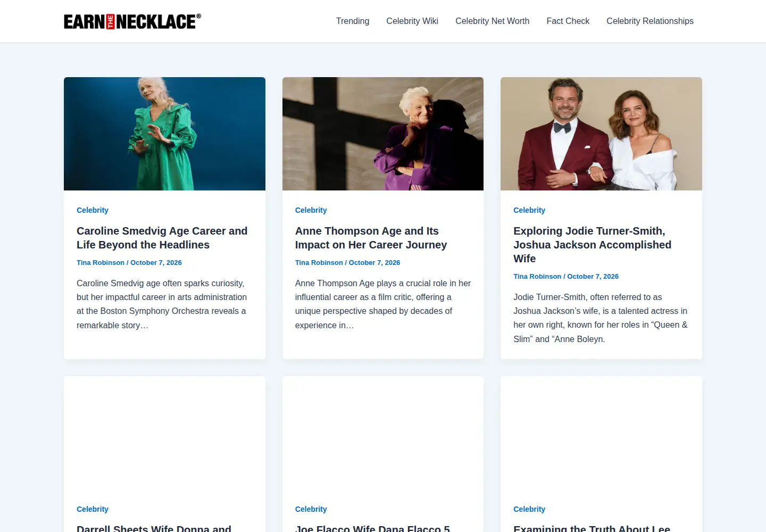This screenshot has height=532, width=766.
Task: Click the 'Anne Thompson Age plays' excerpt
Action: pyautogui.click(x=383, y=304)
